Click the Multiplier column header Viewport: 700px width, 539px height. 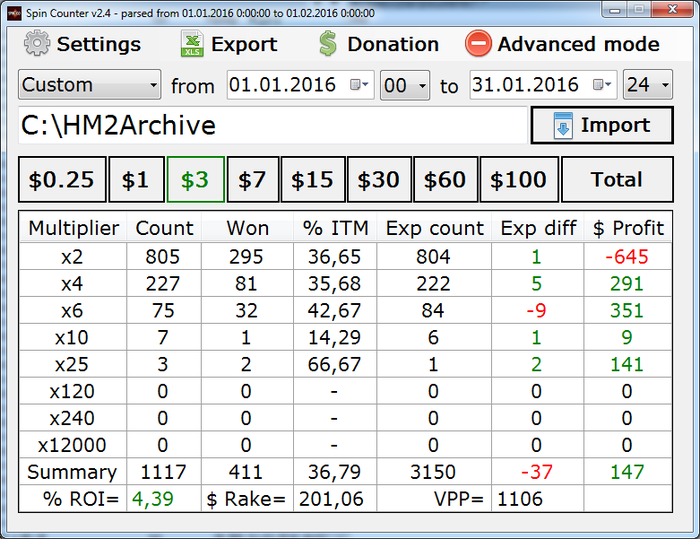pos(73,228)
